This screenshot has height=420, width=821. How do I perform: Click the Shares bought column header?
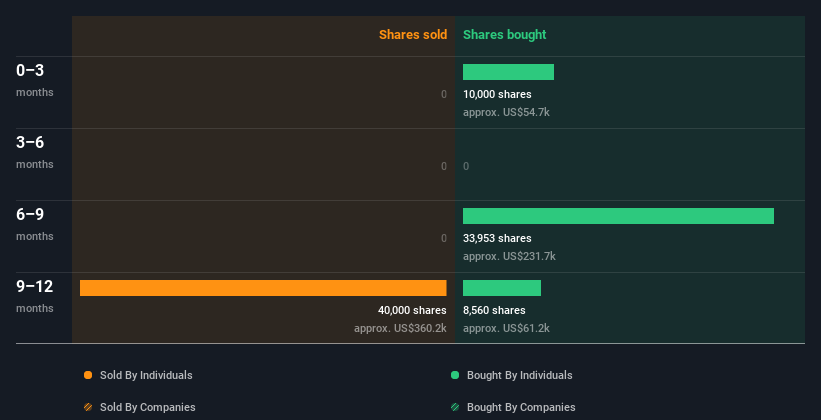[504, 35]
